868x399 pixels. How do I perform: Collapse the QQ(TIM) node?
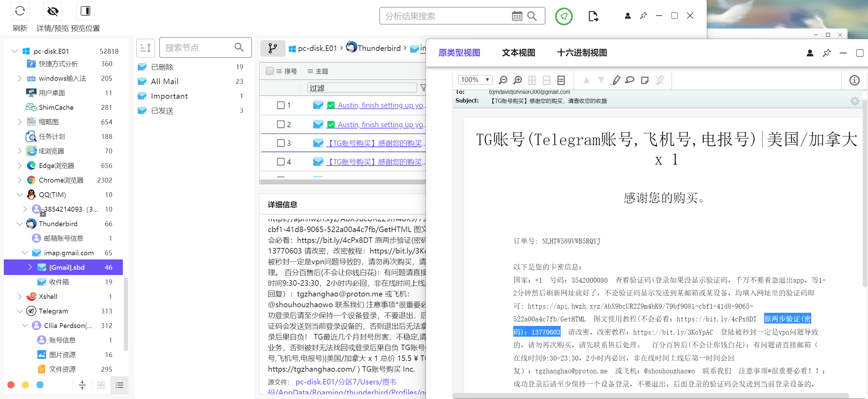point(20,195)
